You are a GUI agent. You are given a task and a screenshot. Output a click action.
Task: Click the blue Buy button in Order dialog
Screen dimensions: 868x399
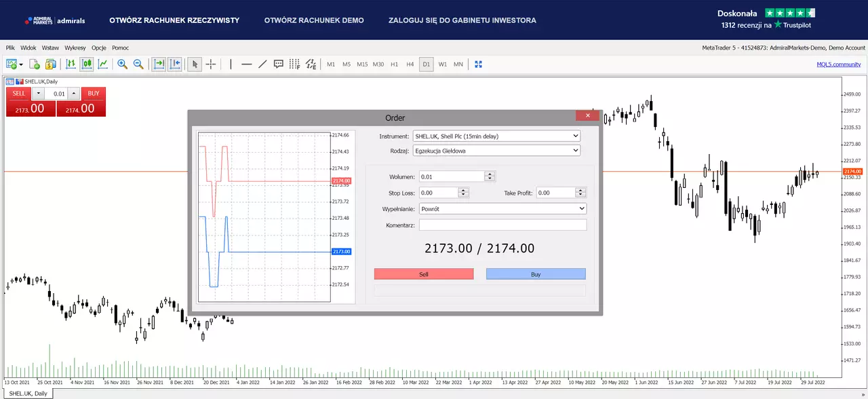(536, 274)
